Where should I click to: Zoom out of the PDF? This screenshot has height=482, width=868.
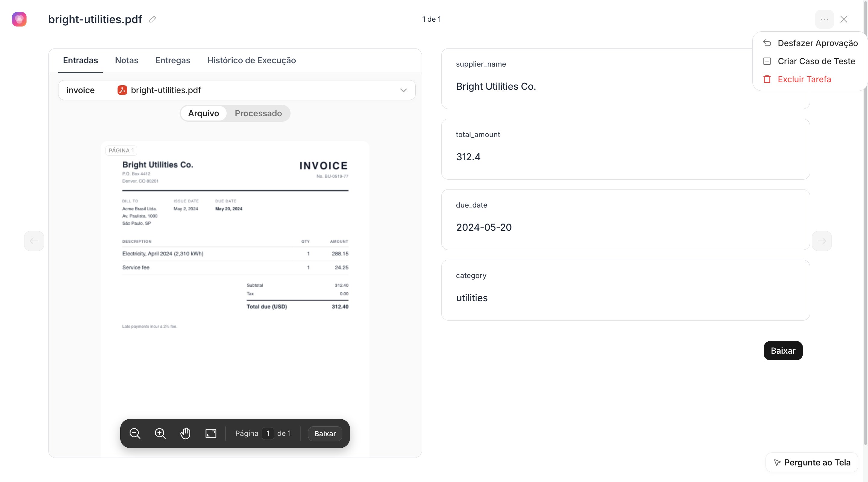tap(135, 433)
